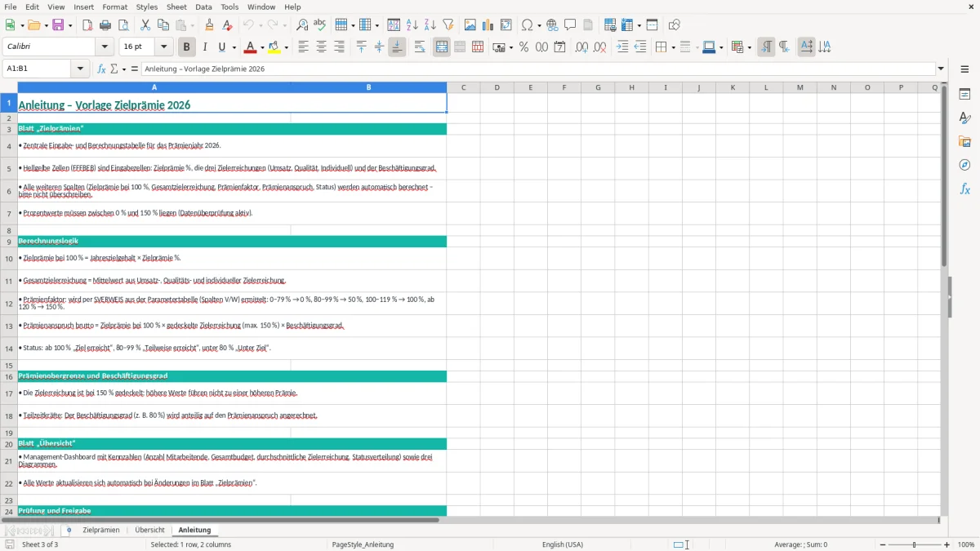980x551 pixels.
Task: Click the Add Decimal Place icon
Action: pyautogui.click(x=582, y=47)
